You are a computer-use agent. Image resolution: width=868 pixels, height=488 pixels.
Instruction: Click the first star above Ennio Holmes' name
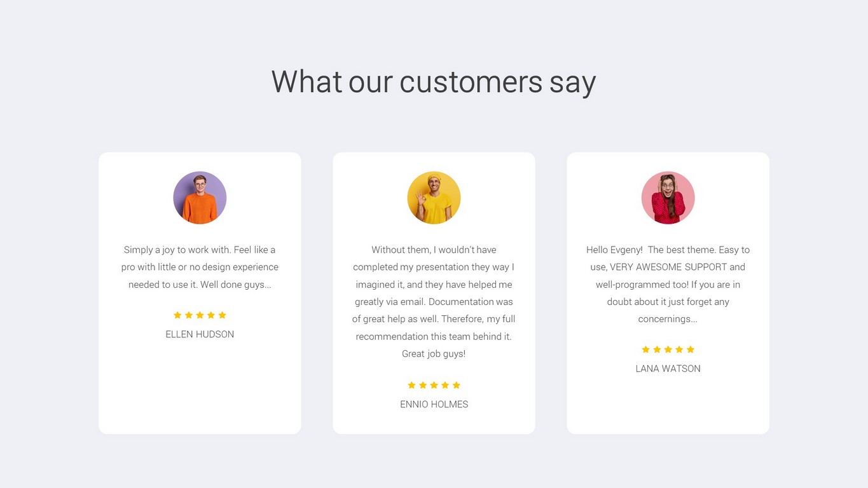pyautogui.click(x=411, y=385)
